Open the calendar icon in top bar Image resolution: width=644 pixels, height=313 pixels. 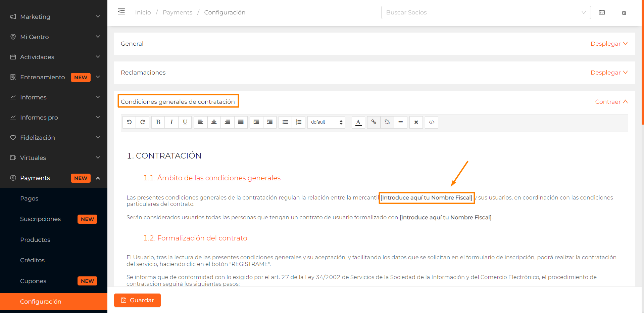click(602, 12)
